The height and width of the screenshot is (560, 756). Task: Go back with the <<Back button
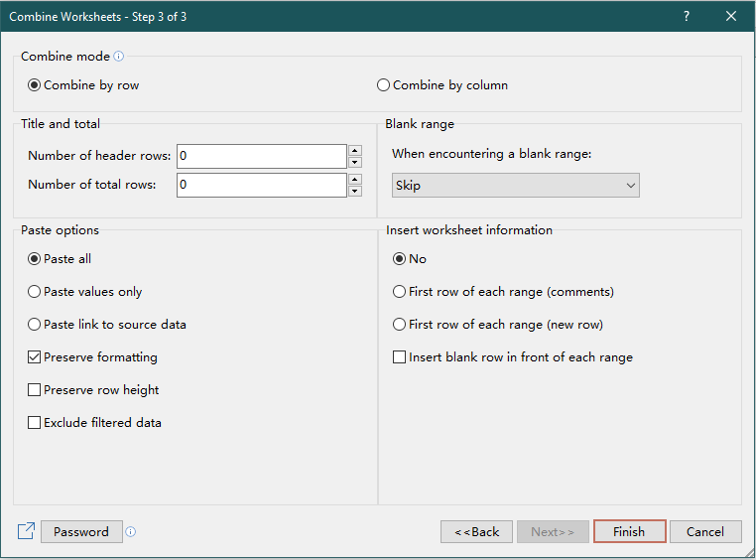(476, 532)
